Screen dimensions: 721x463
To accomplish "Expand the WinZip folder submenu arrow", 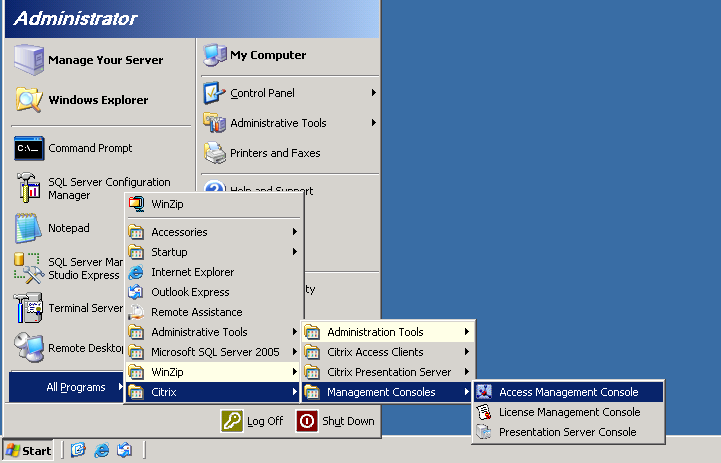I will tap(294, 372).
